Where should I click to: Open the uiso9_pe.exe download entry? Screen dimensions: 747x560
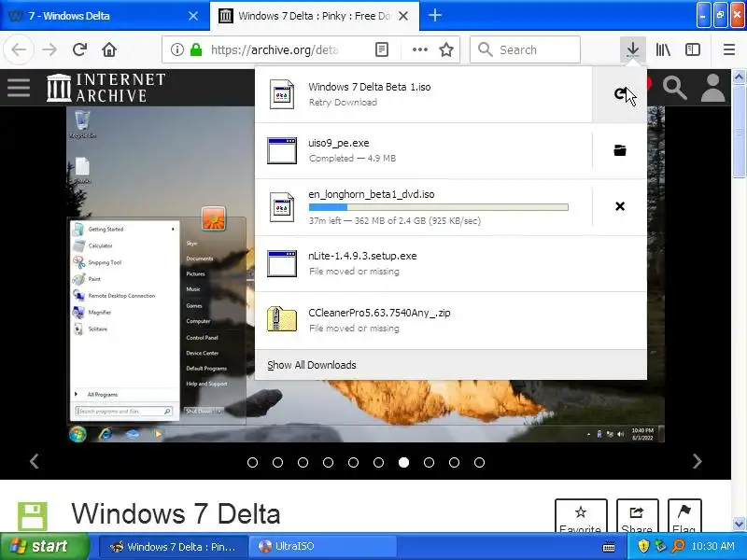pyautogui.click(x=424, y=150)
